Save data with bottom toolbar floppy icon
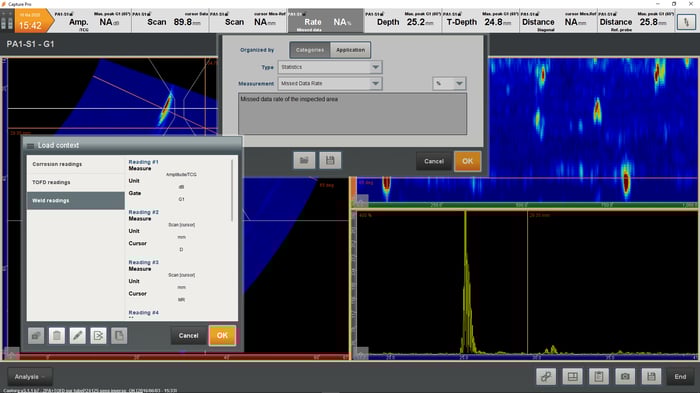700x393 pixels. coord(651,376)
